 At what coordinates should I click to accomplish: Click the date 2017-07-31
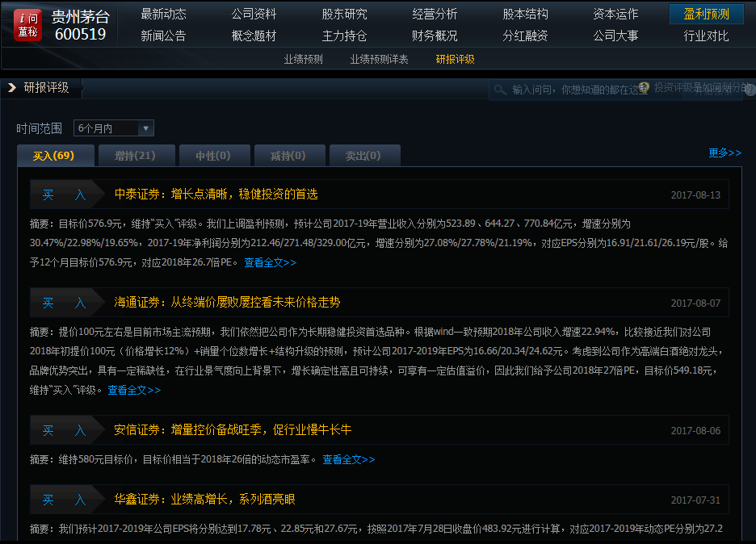695,500
